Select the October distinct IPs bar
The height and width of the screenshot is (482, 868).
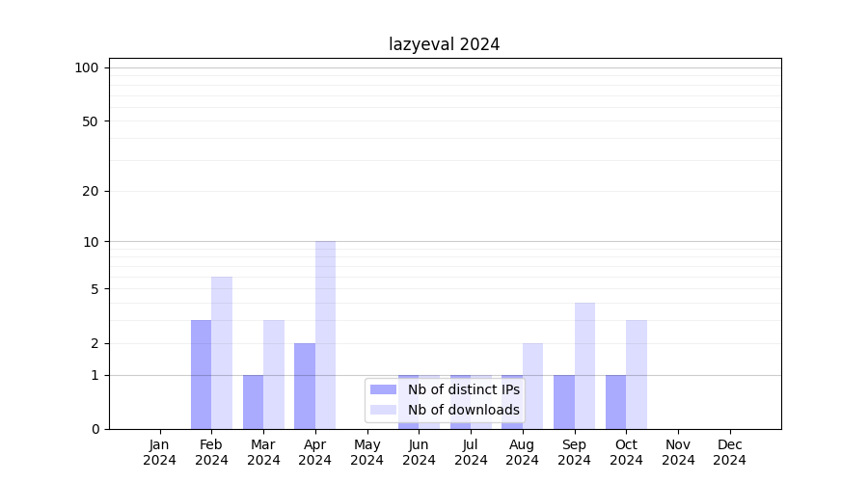(615, 402)
